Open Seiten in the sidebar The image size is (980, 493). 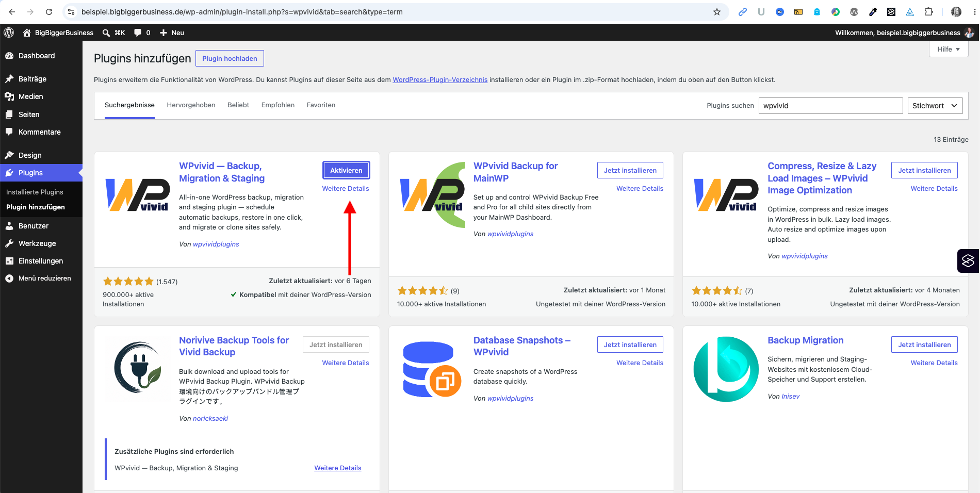41,114
